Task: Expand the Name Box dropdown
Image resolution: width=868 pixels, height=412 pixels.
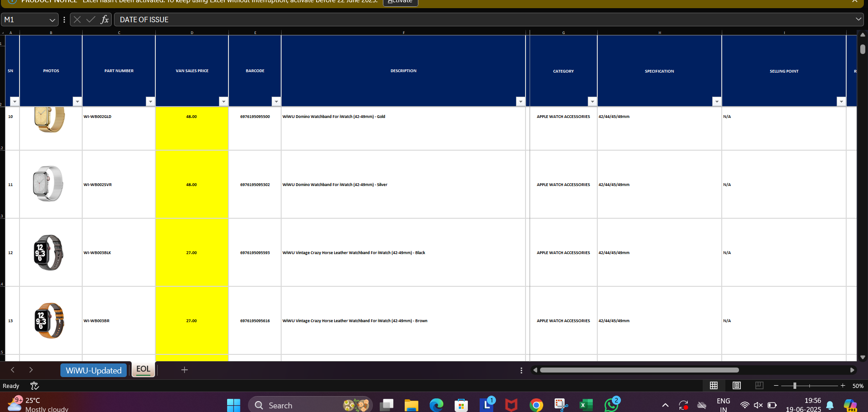Action: coord(52,20)
